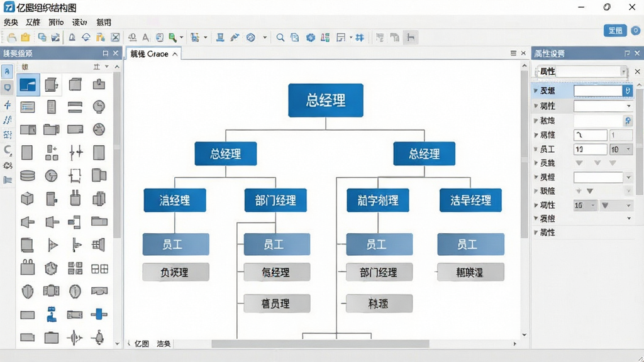Click the blue button at top right
644x362 pixels.
615,30
